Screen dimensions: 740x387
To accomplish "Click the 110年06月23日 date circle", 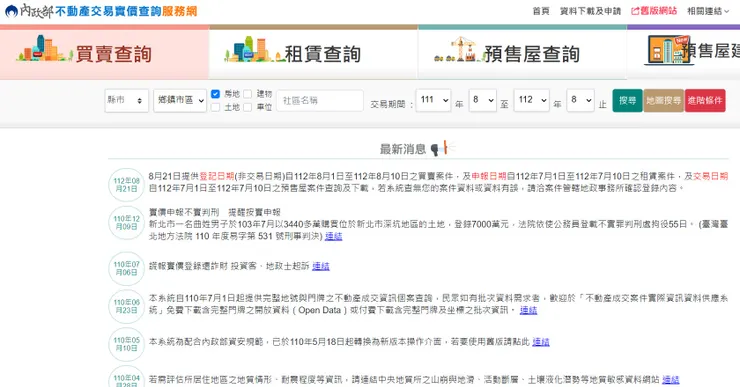I will click(x=126, y=306).
